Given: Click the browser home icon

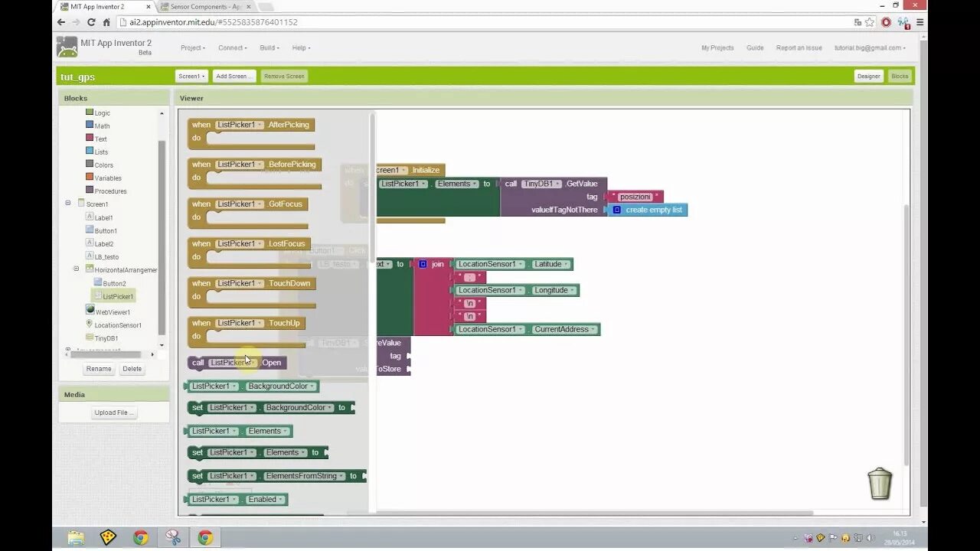Looking at the screenshot, I should [x=106, y=22].
